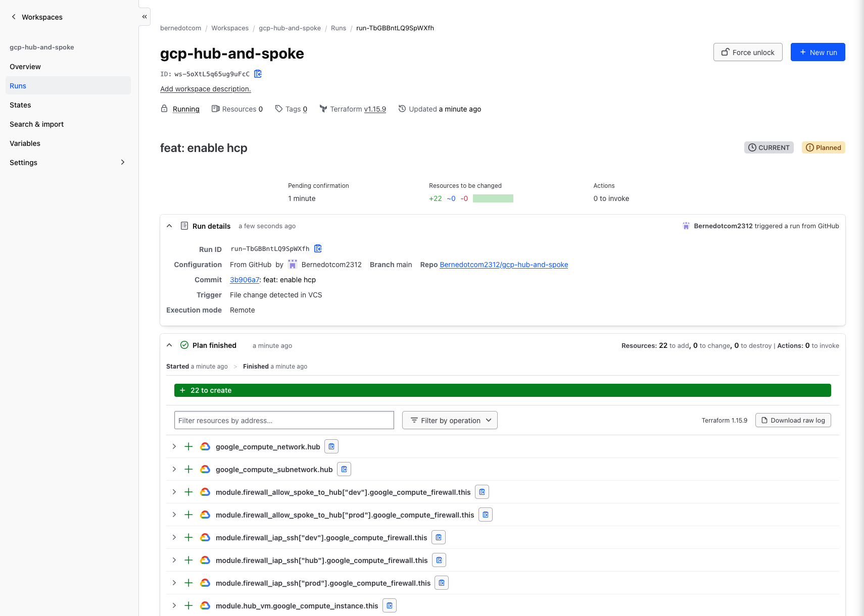This screenshot has height=616, width=864.
Task: Go back using Workspaces arrow icon
Action: (14, 17)
